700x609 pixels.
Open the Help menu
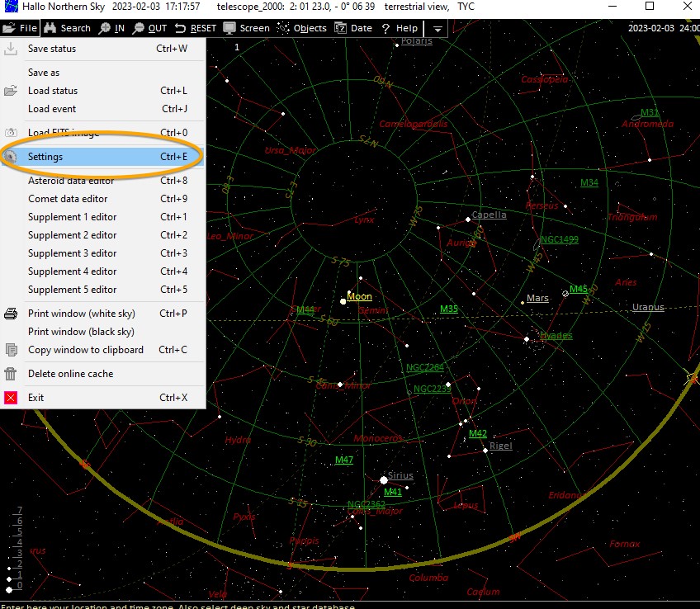[400, 28]
